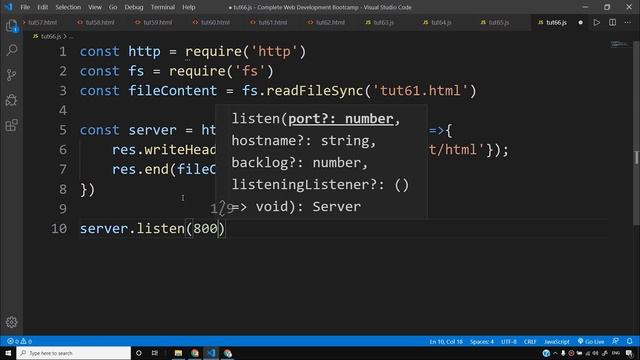This screenshot has height=360, width=640.
Task: Open the notifications bell in the status bar
Action: [x=630, y=341]
